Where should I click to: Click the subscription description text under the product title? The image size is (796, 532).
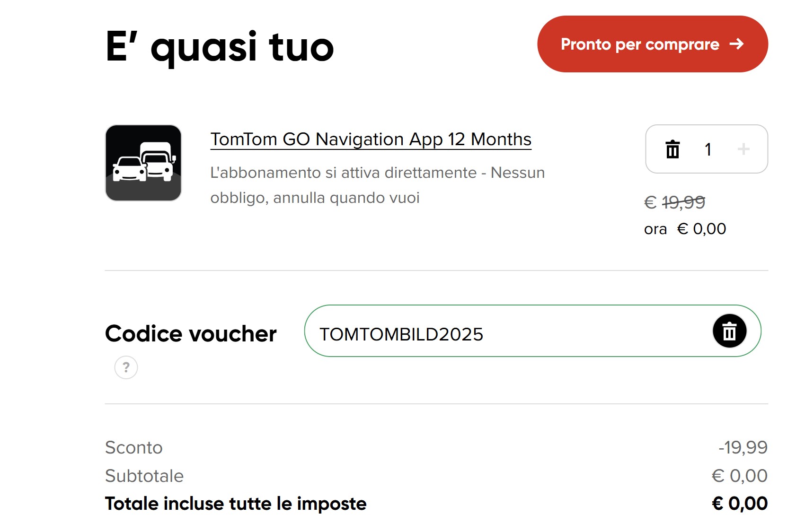pyautogui.click(x=377, y=185)
